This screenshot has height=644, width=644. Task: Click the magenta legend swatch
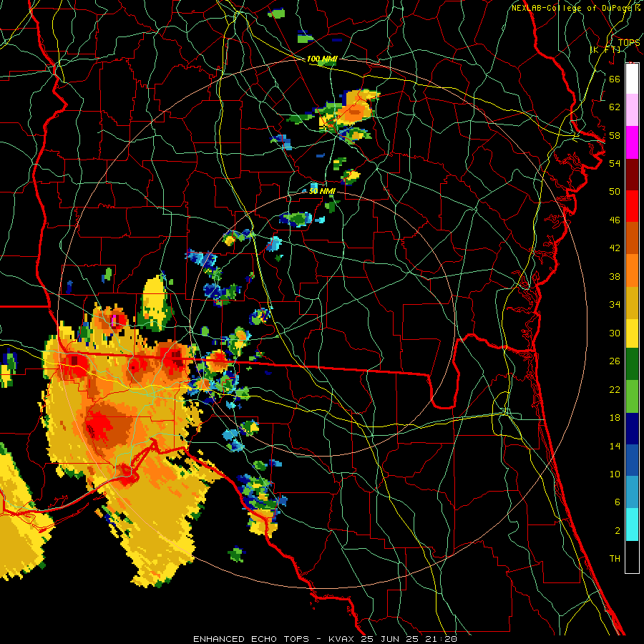[x=632, y=142]
